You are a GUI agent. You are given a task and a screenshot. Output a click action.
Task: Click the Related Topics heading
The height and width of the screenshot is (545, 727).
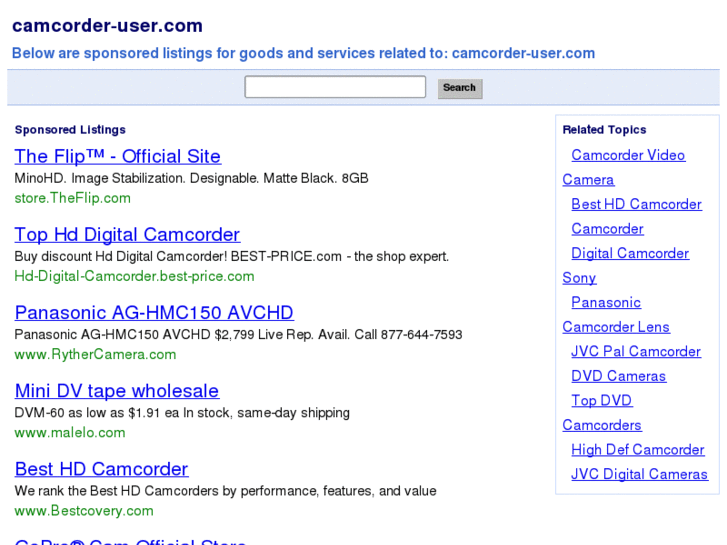(x=604, y=130)
